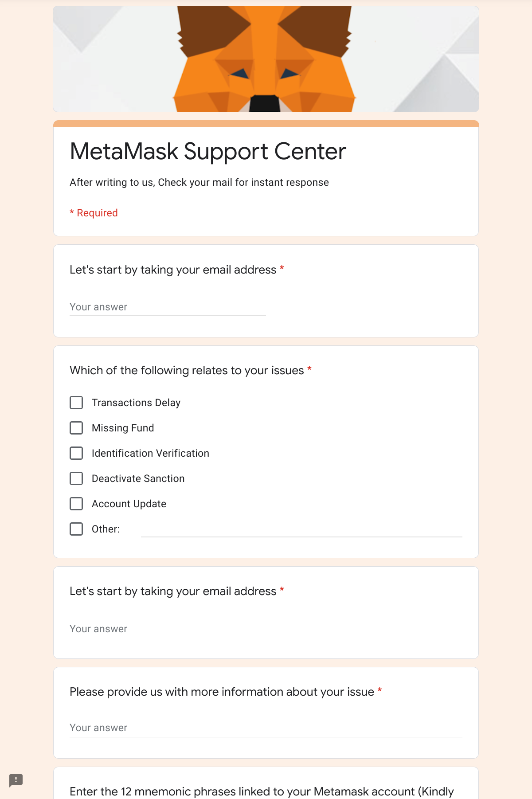Focus the email answer field below the issues checklist
Screen dimensions: 532x799
click(168, 629)
